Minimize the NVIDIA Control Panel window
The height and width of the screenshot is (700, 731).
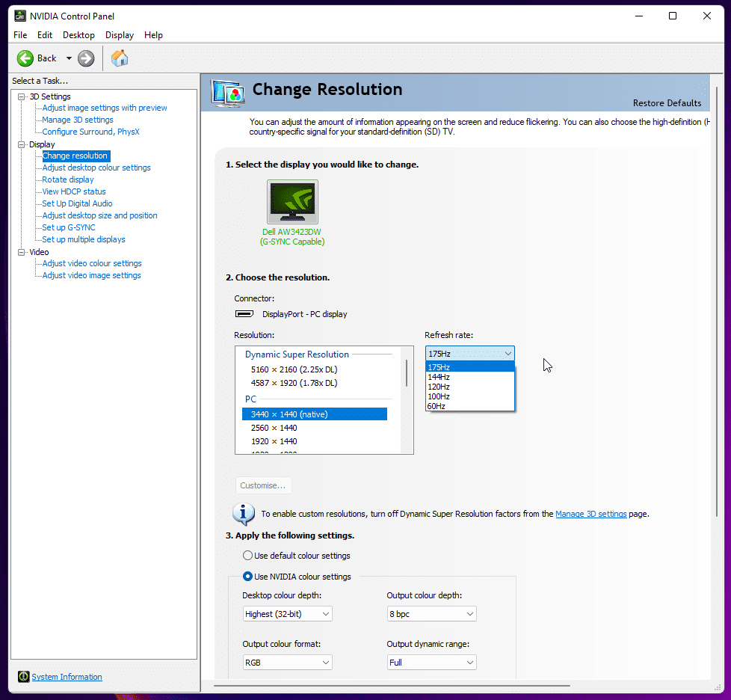(639, 16)
